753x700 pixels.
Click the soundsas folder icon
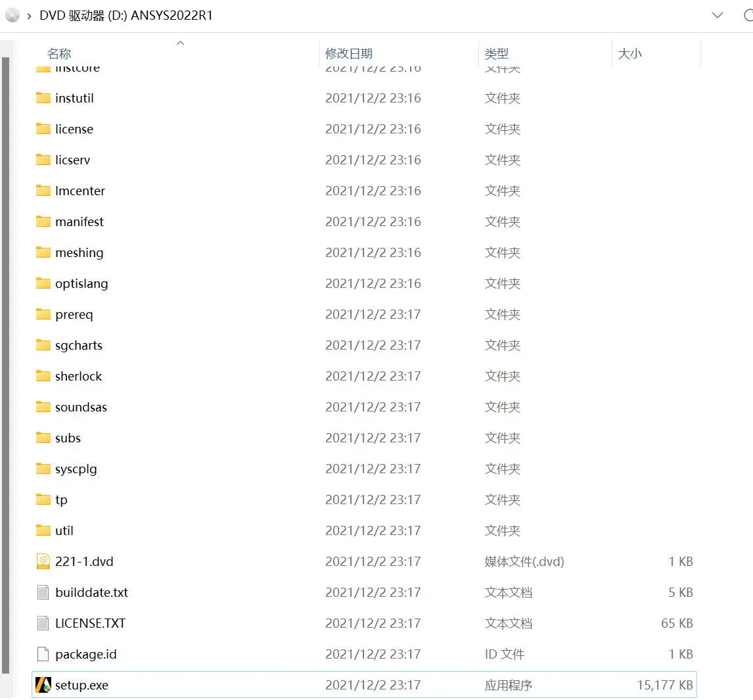pos(43,407)
